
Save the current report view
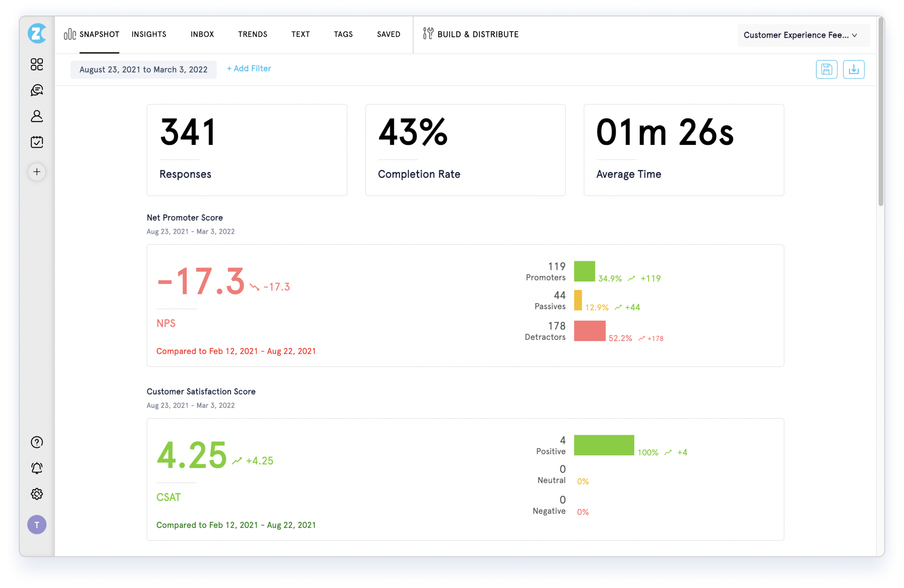(827, 69)
